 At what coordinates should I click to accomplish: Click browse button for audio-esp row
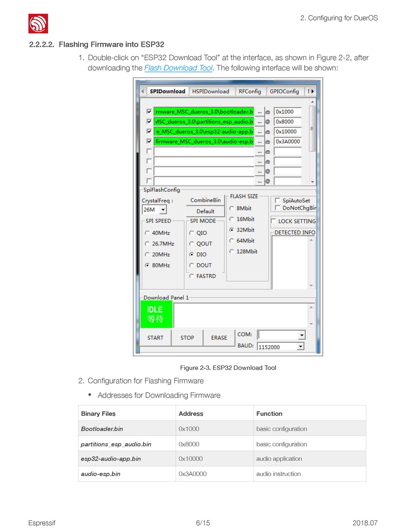259,141
